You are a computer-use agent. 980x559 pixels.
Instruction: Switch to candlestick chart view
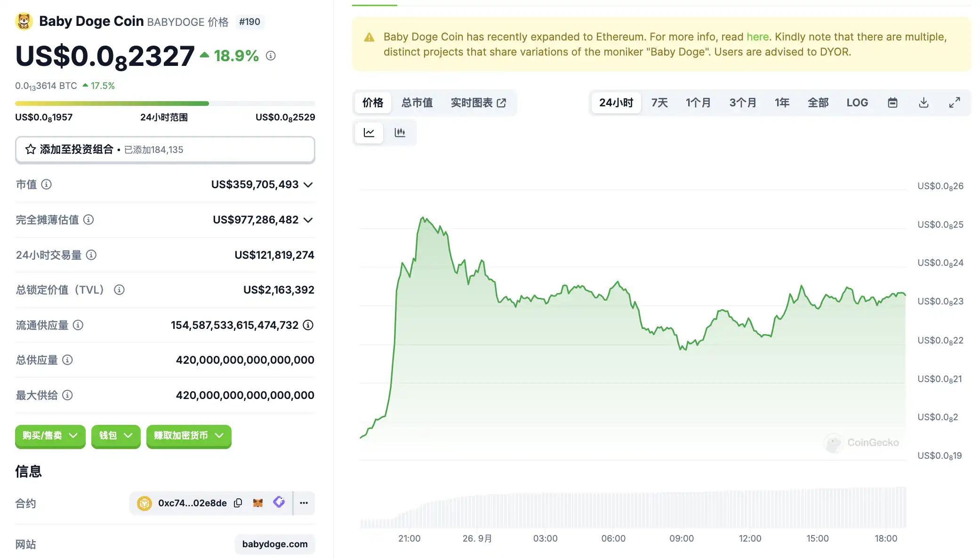[x=400, y=133]
